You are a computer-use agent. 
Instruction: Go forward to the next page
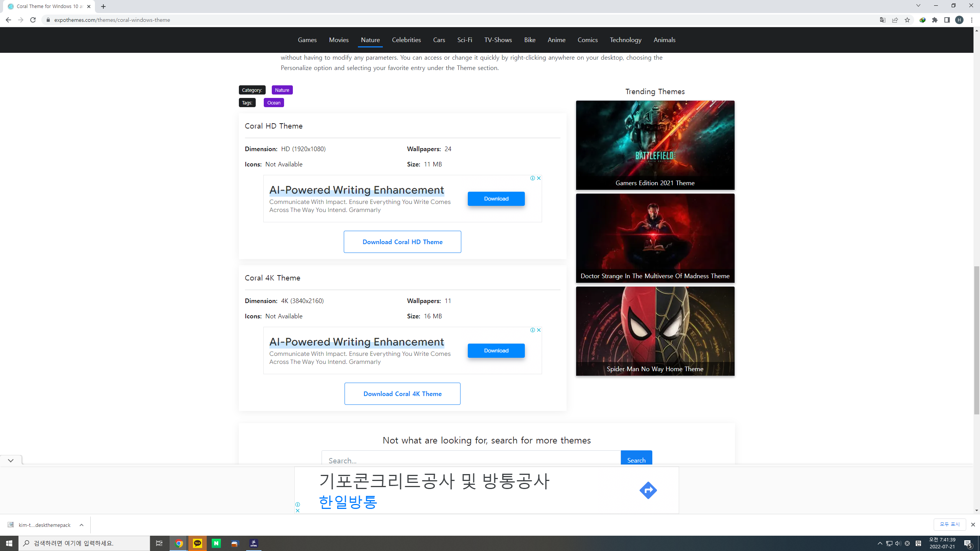(21, 20)
